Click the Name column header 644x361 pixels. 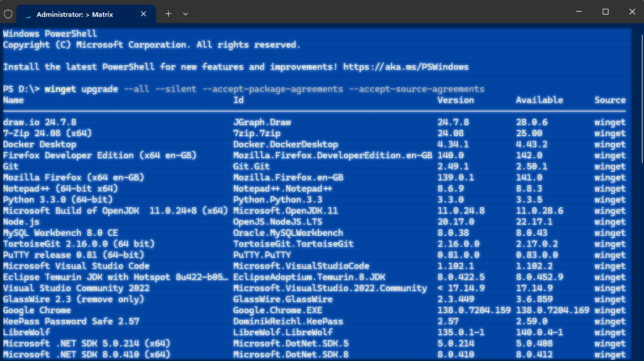[x=13, y=100]
